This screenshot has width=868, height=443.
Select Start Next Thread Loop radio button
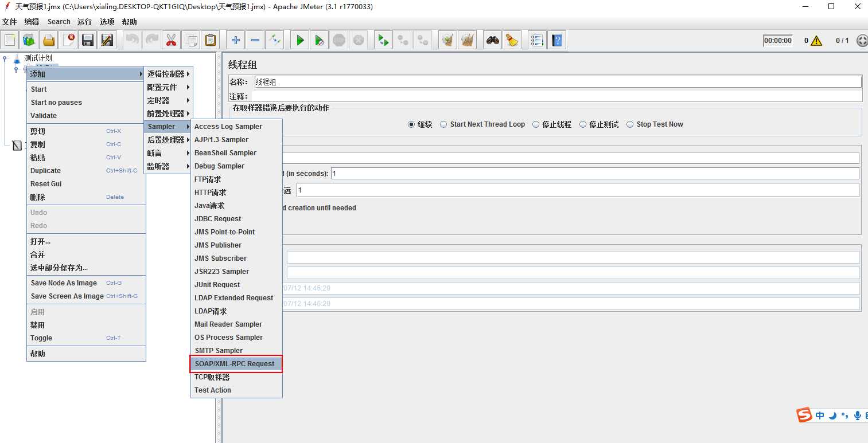pos(443,124)
